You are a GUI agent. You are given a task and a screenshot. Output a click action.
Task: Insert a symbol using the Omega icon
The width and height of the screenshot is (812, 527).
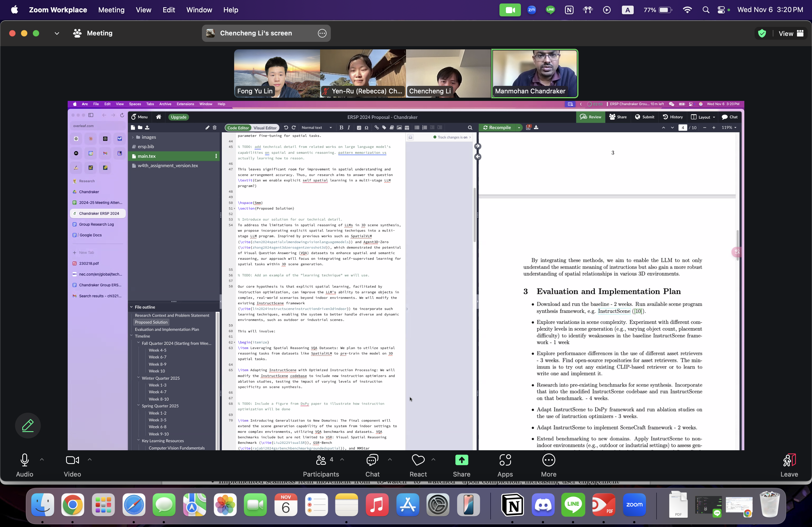(367, 127)
